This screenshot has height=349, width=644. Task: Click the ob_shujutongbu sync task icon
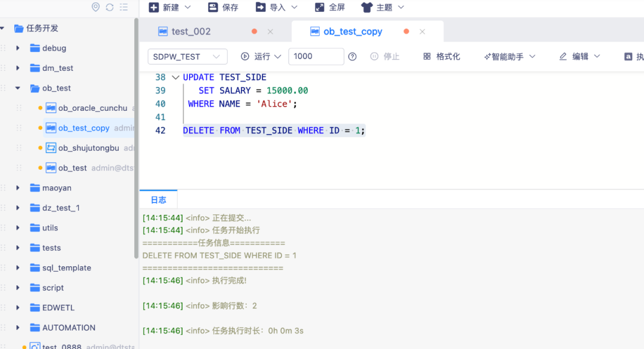pos(51,148)
